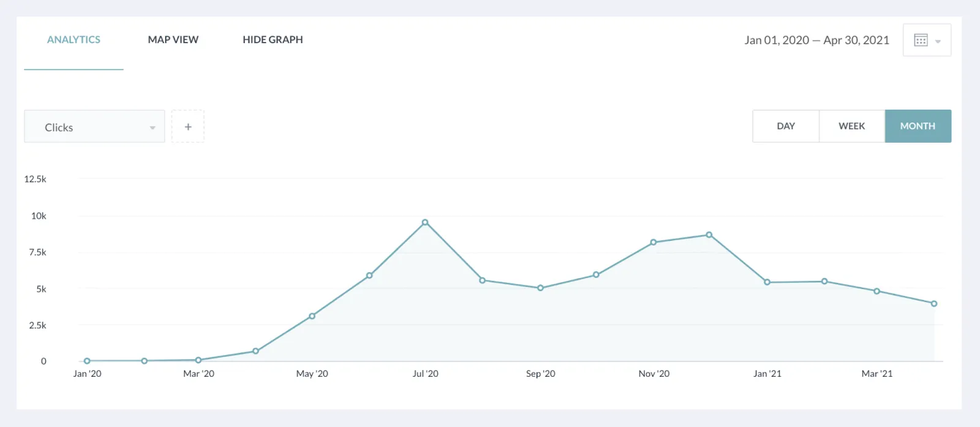Click the Clicks dropdown arrow

point(153,127)
